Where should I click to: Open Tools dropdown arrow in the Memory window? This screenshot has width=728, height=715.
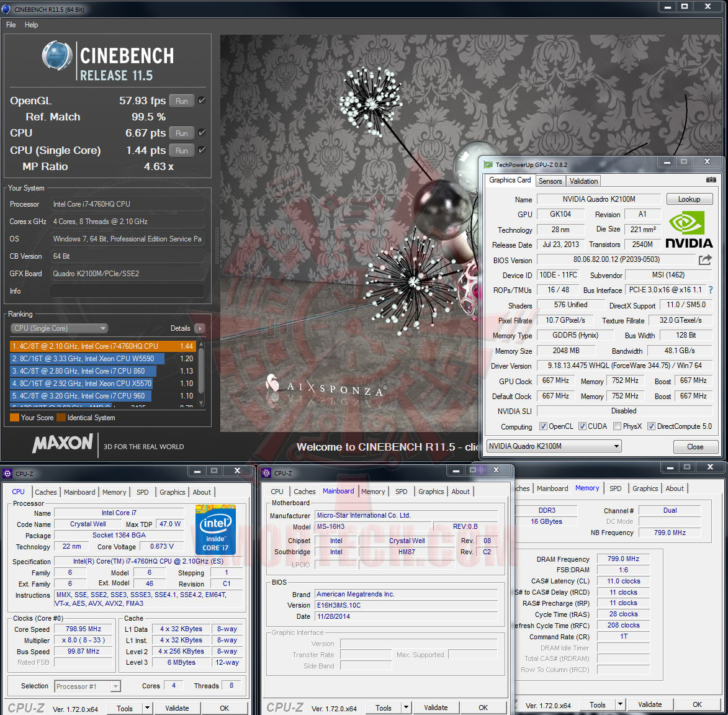tap(620, 704)
